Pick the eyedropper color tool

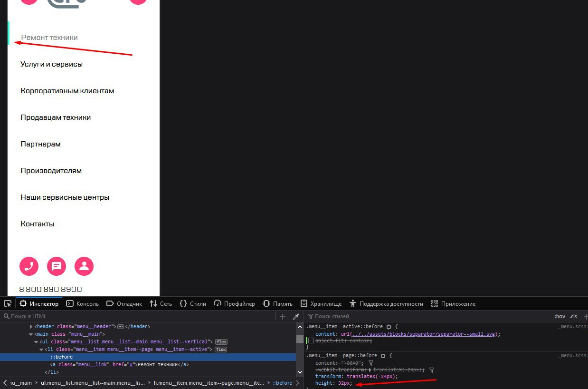[x=295, y=316]
